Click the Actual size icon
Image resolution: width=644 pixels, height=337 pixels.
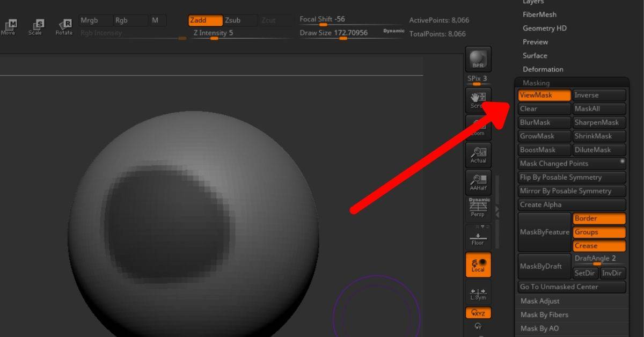(x=478, y=155)
